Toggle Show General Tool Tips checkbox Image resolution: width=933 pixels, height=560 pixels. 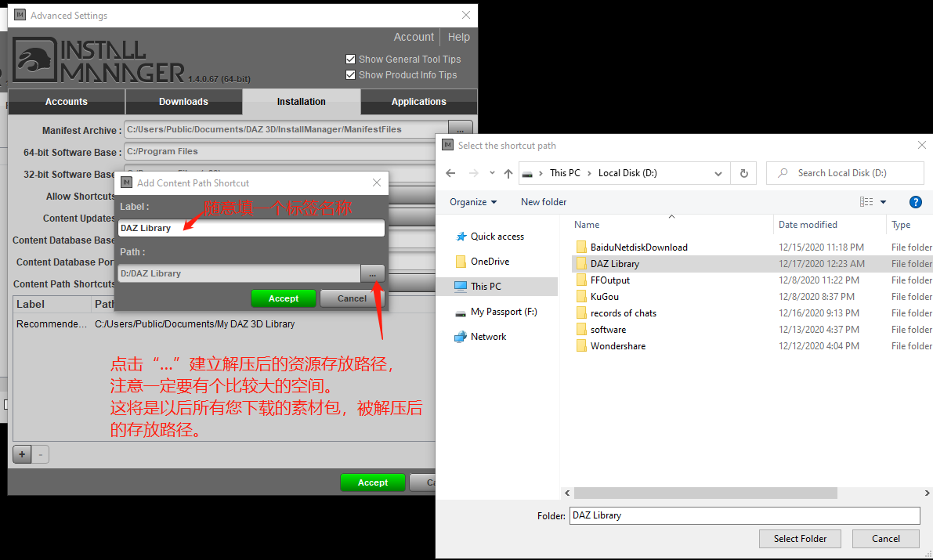click(350, 60)
